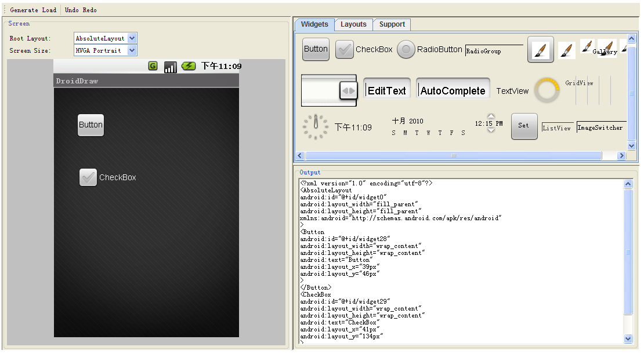Select the CheckBox widget in palette

pos(345,49)
